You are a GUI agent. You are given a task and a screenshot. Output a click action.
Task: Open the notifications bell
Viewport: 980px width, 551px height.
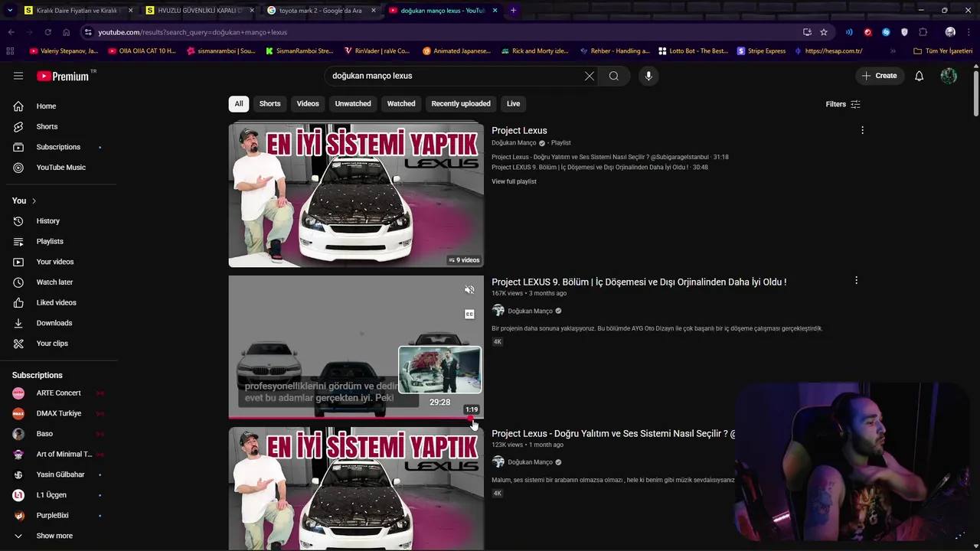919,76
